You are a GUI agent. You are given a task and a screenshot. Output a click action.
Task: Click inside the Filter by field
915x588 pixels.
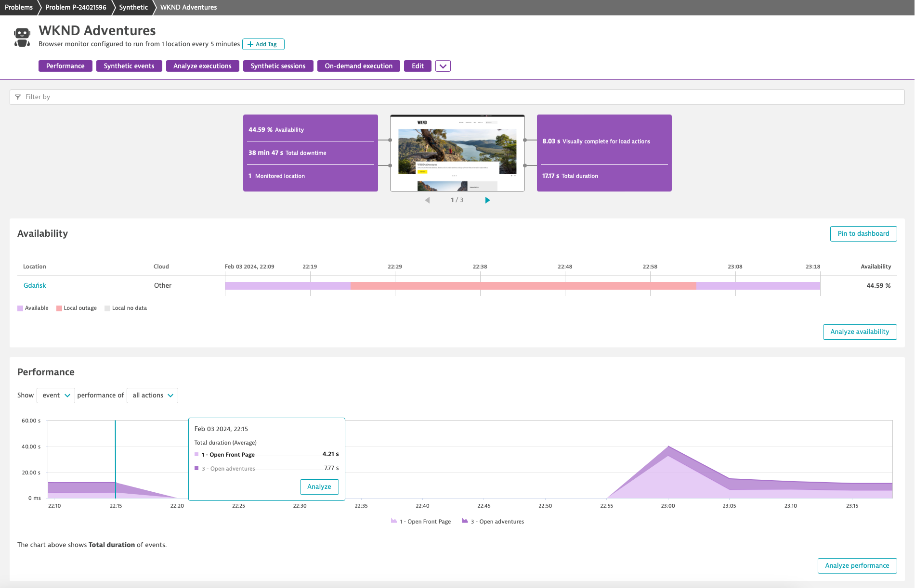(144, 97)
